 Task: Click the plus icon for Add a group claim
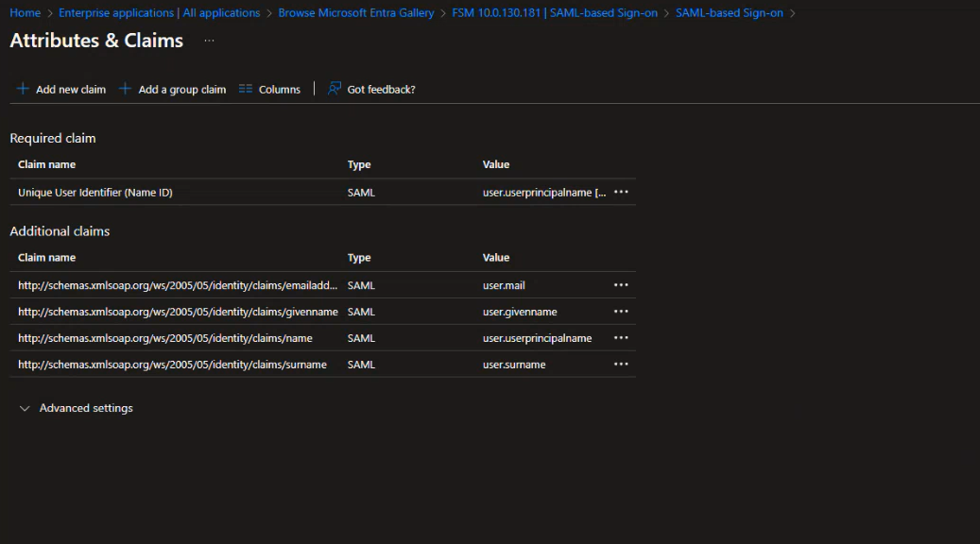coord(125,89)
